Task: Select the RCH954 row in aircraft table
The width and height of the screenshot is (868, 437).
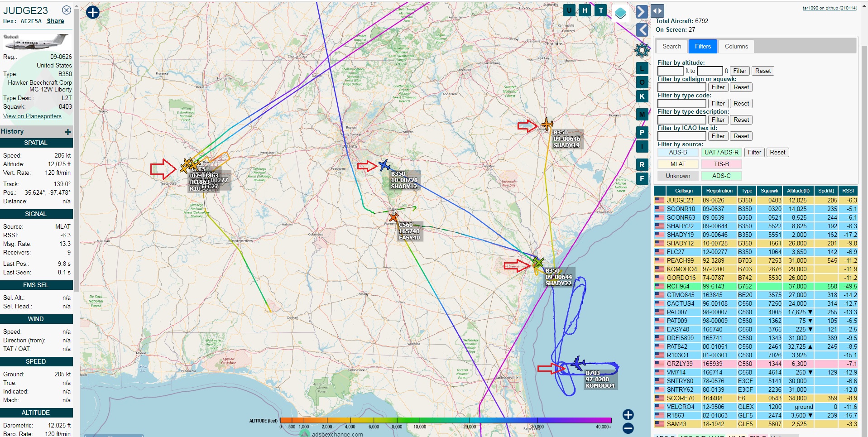Action: 756,286
